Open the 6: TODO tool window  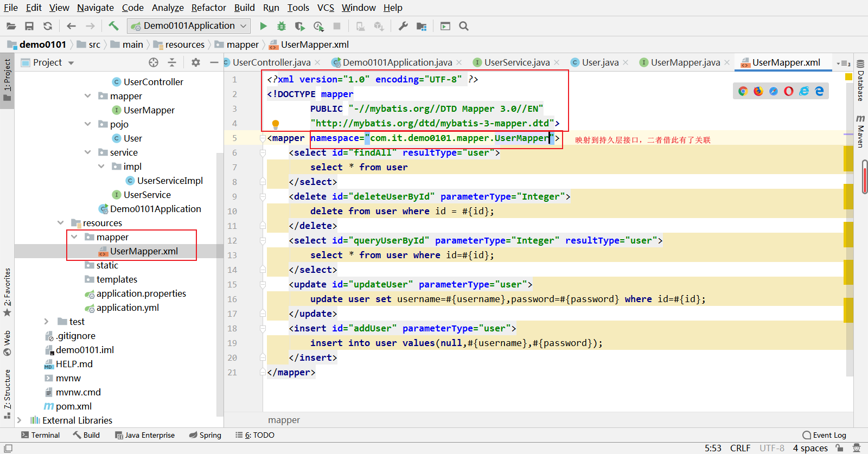[x=255, y=435]
